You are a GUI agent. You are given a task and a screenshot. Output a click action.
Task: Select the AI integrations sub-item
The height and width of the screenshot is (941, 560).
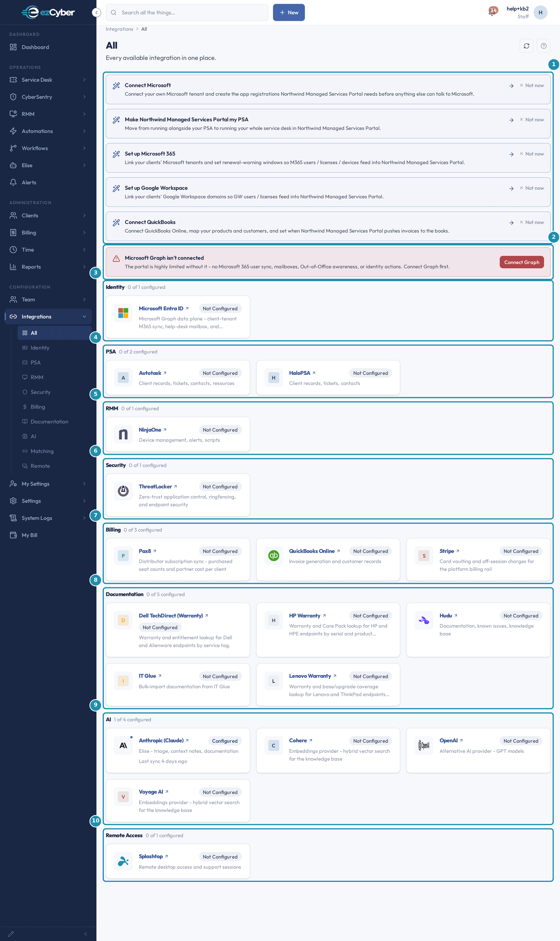click(54, 436)
